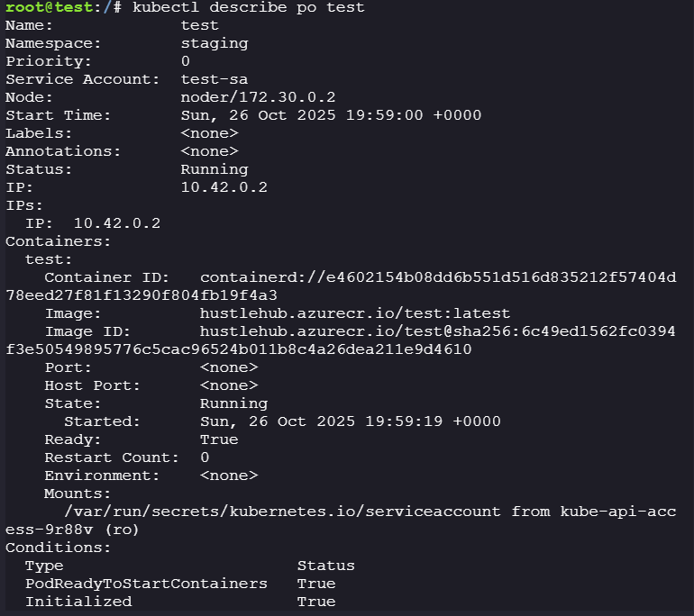Click the container State value Running
694x616 pixels.
point(233,403)
